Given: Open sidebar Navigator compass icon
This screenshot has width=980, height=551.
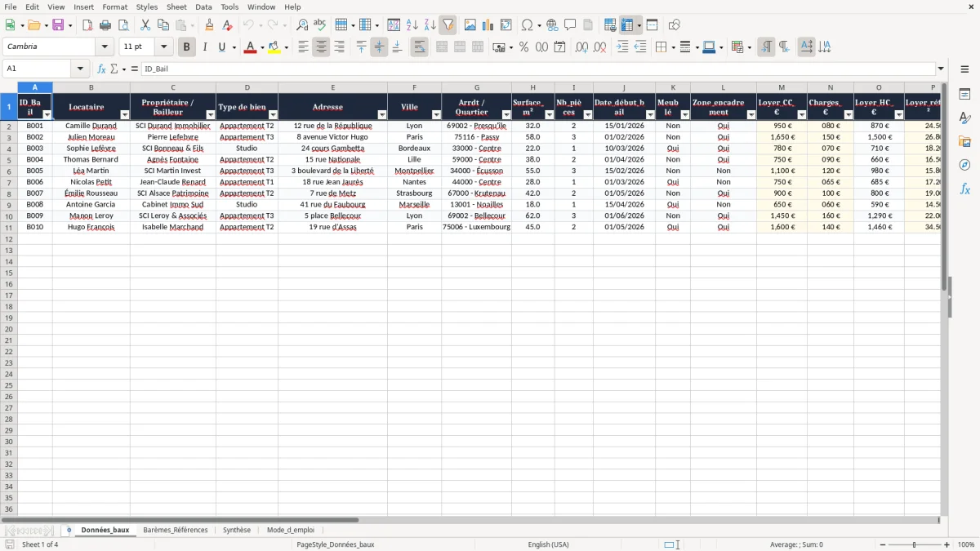Looking at the screenshot, I should (x=964, y=166).
